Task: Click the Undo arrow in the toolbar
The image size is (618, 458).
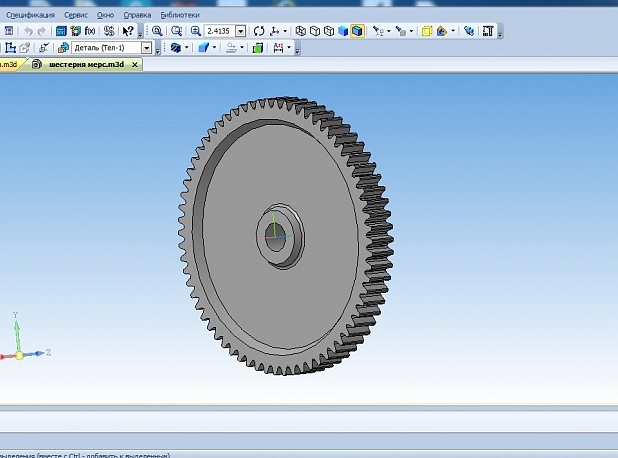Action: click(28, 31)
